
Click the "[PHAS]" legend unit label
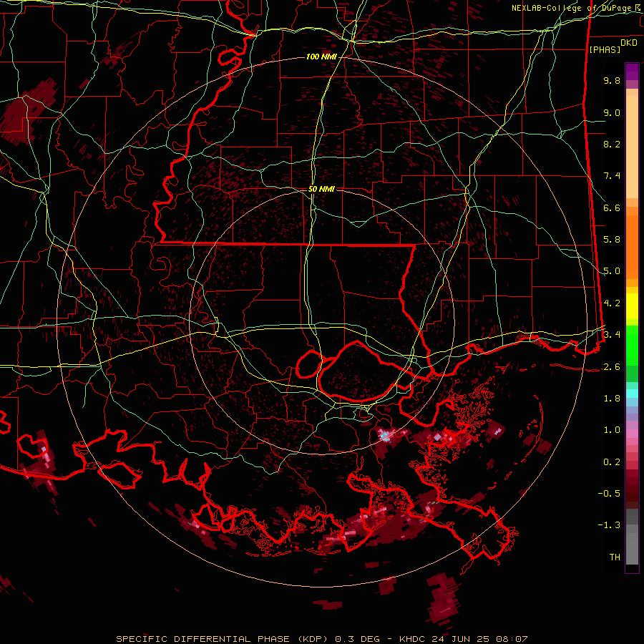pyautogui.click(x=605, y=49)
